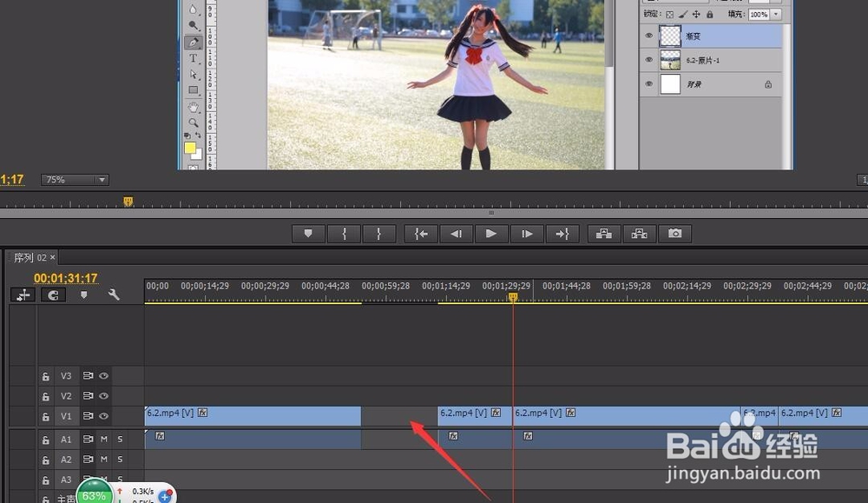Viewport: 868px width, 503px height.
Task: Toggle sync lock on track V2
Action: tap(88, 395)
